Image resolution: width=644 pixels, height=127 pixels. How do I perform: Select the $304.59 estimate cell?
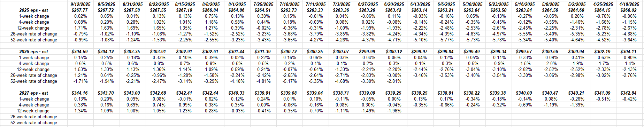coord(80,51)
